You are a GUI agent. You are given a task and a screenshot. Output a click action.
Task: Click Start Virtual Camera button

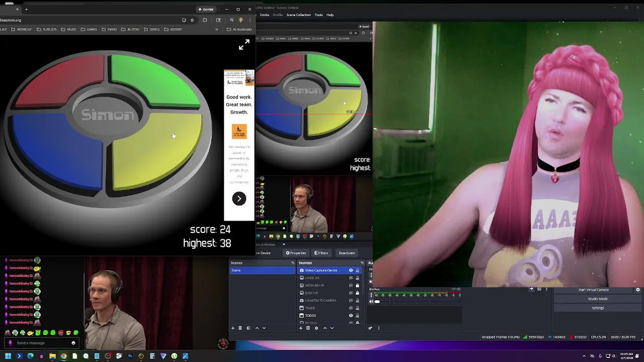[x=593, y=290]
